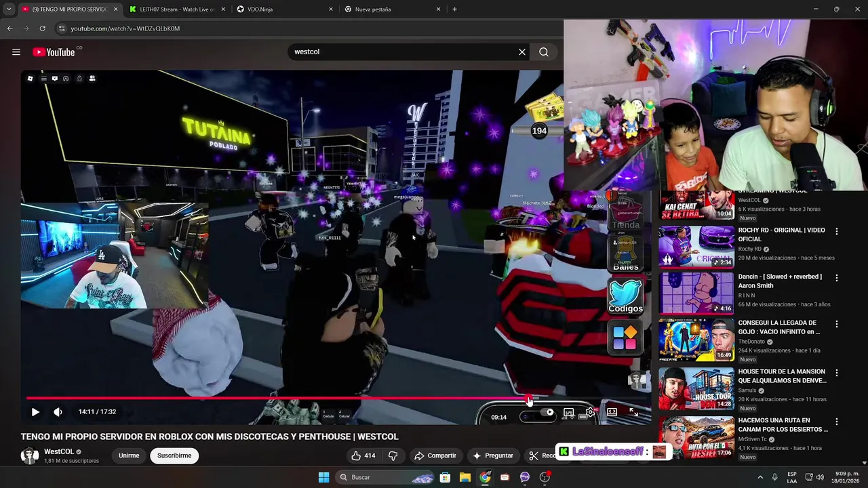
Task: Open options for CONSEGUI LA LLEGADA DE GOJO
Action: pyautogui.click(x=836, y=324)
